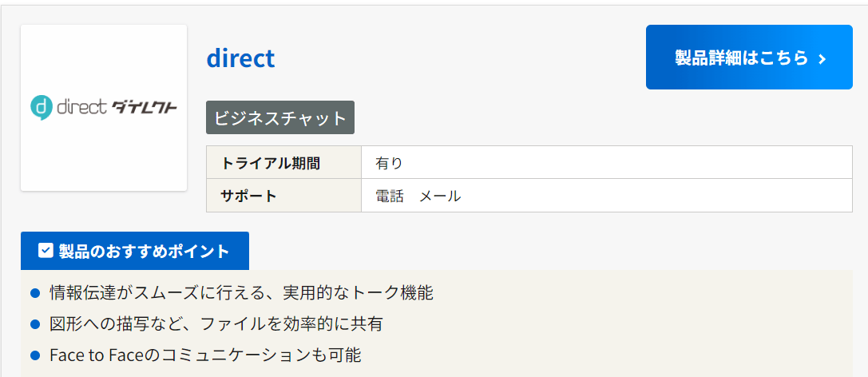Select the 製品のおすすめポイント tab header
The height and width of the screenshot is (377, 868).
pyautogui.click(x=134, y=251)
